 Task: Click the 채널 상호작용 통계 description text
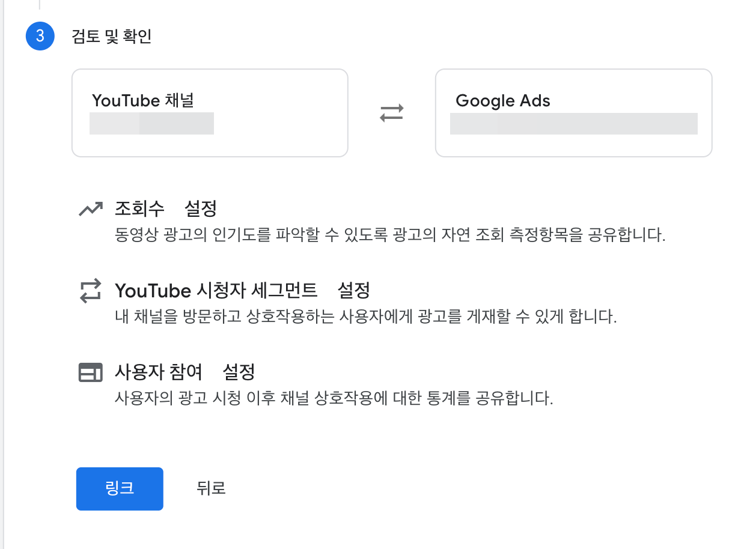tap(334, 398)
